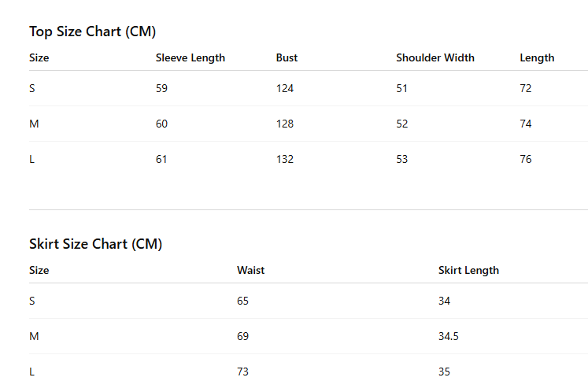Select the Shoulder Width column header
The width and height of the screenshot is (588, 392).
435,57
